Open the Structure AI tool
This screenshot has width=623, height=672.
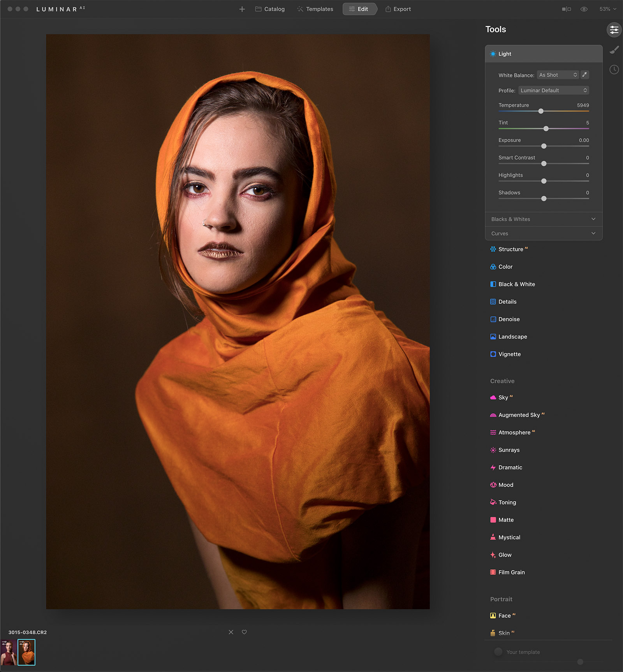[x=510, y=249]
